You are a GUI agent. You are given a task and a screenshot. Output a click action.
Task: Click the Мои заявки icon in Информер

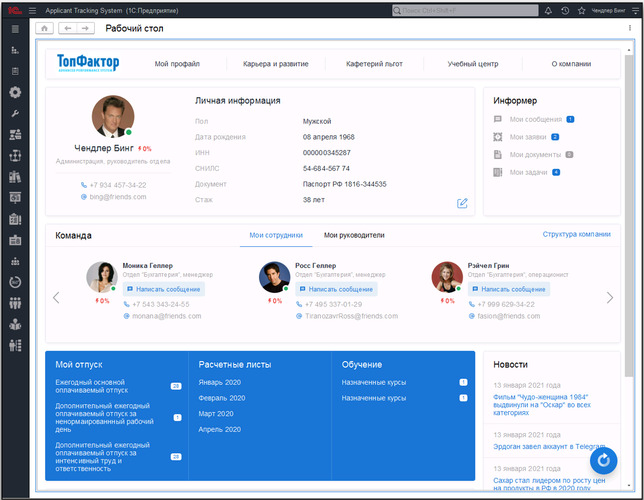click(x=498, y=137)
